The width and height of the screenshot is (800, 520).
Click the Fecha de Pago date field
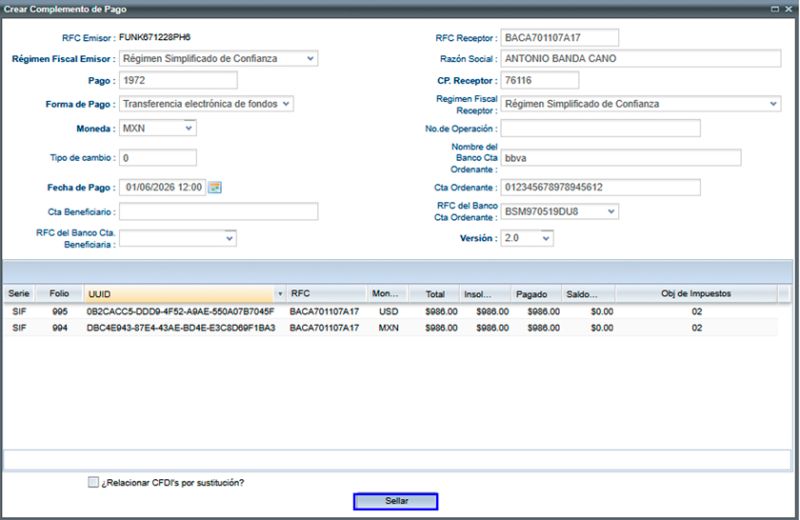(x=162, y=187)
